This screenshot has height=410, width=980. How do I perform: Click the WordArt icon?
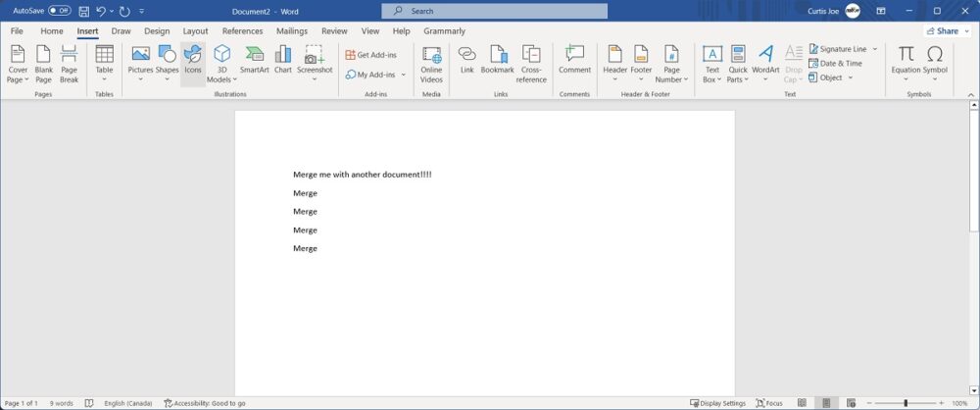(765, 61)
